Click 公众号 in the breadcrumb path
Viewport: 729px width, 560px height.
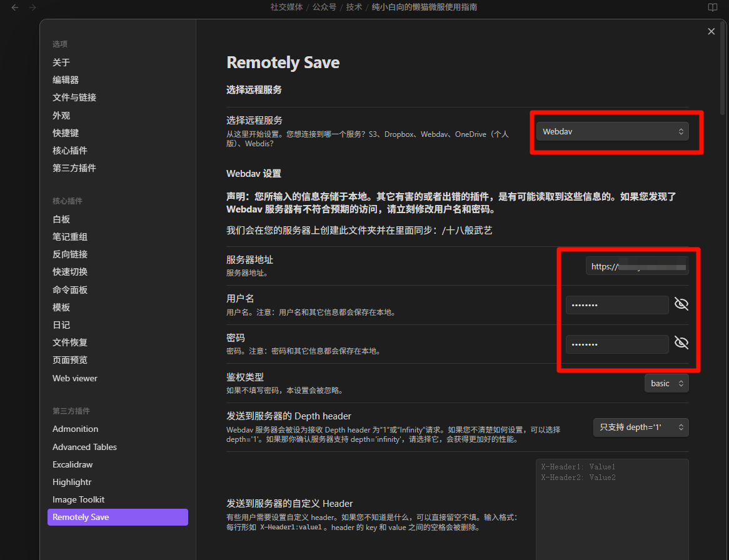tap(324, 7)
